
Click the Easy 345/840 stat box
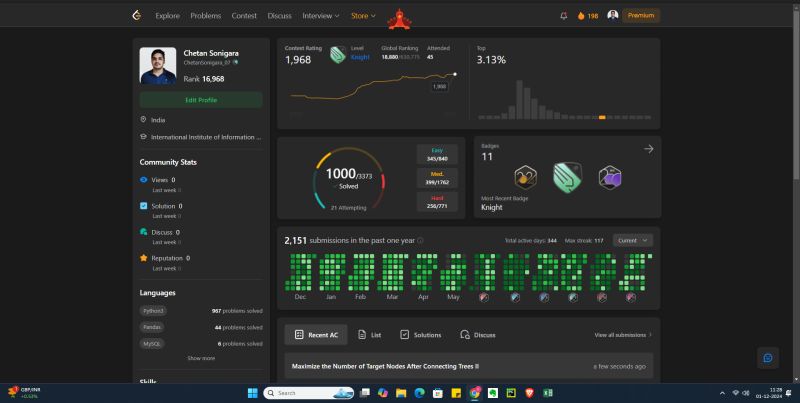tap(437, 155)
